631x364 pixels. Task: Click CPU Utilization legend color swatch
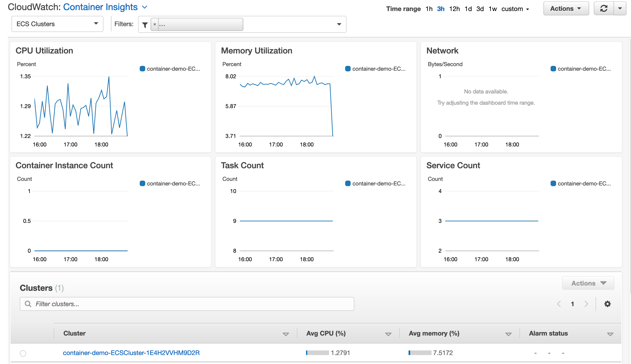(x=142, y=69)
